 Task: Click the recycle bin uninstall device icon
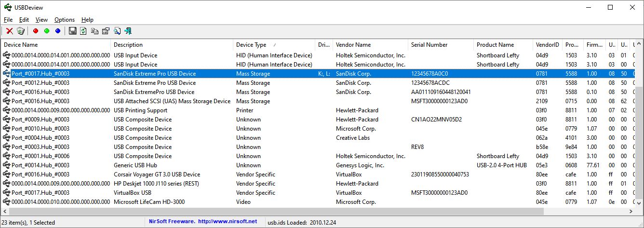click(20, 31)
